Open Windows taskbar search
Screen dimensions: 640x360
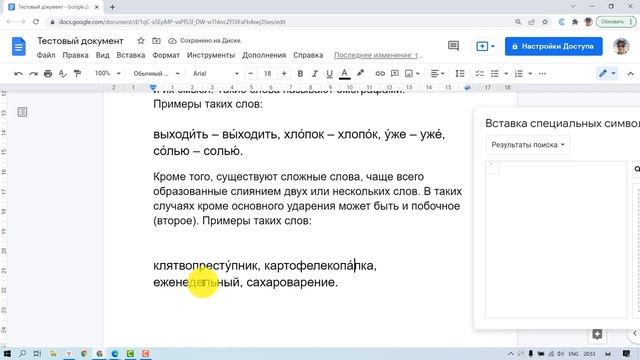(22, 353)
